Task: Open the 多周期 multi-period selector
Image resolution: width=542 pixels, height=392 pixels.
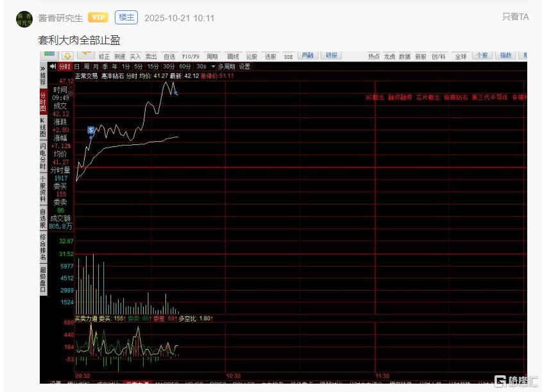Action: pos(226,66)
